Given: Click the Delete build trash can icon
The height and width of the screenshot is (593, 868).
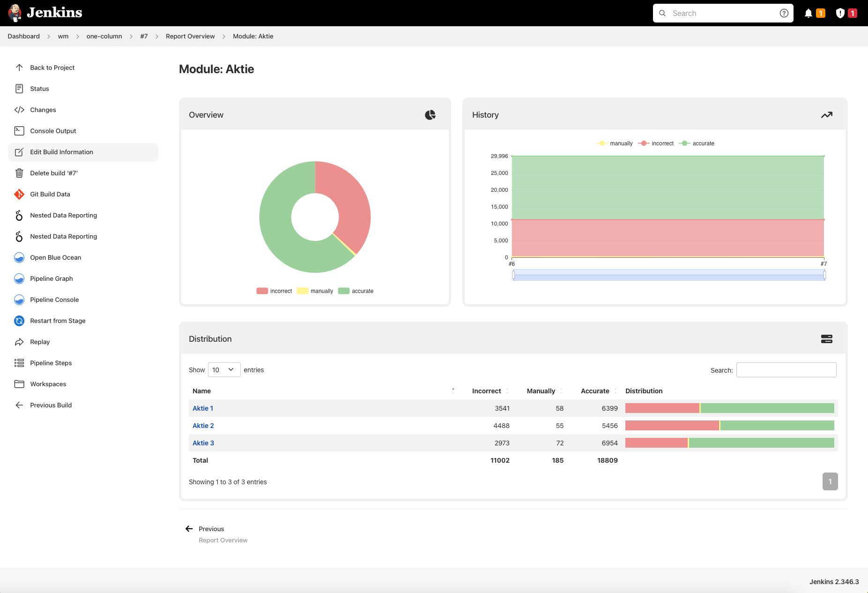Looking at the screenshot, I should 19,173.
